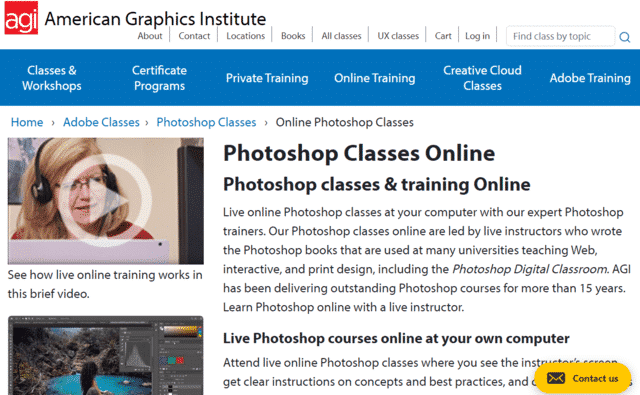Image resolution: width=640 pixels, height=395 pixels.
Task: Click 'Photoshop classes & training Online' subheading
Action: point(376,184)
